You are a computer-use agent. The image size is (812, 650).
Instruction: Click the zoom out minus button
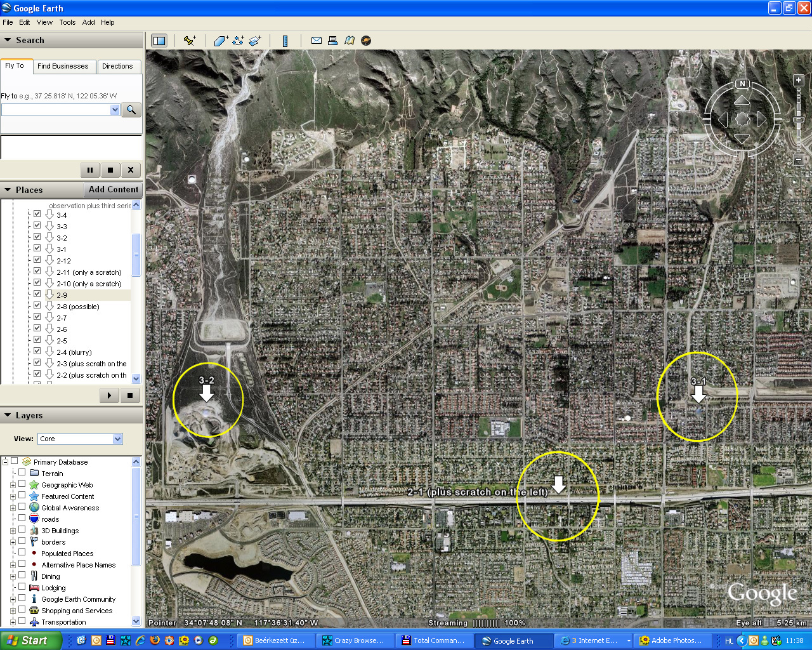coord(799,160)
